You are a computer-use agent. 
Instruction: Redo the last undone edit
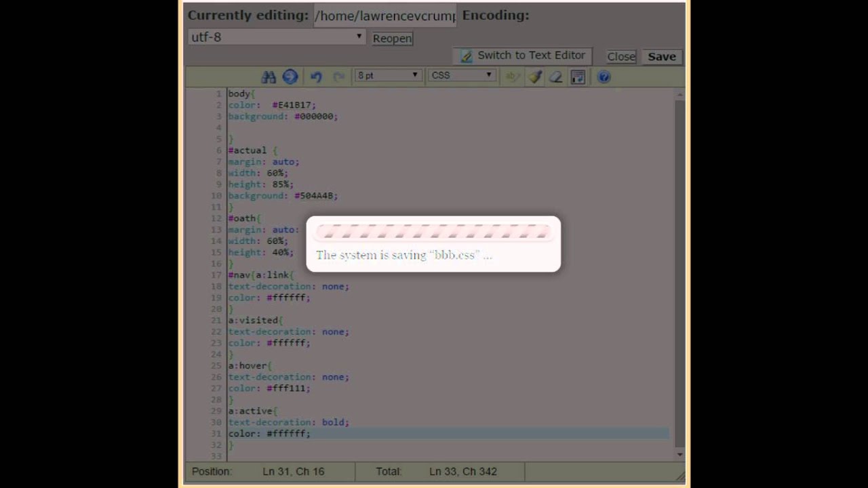click(338, 77)
